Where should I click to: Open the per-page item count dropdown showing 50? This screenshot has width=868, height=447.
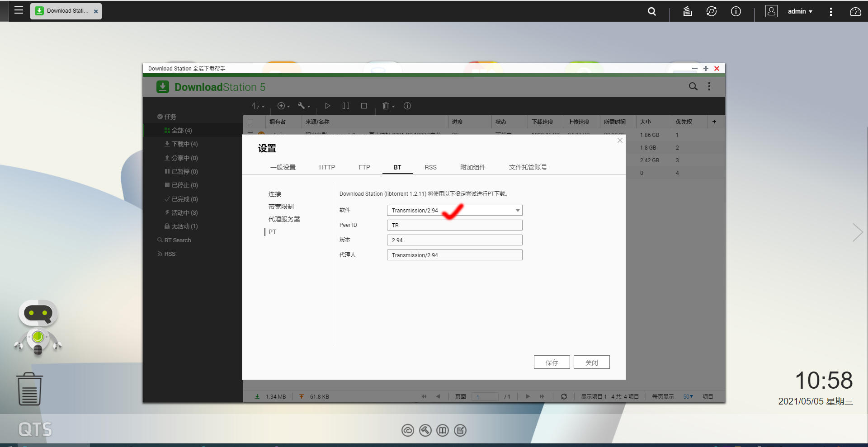click(x=688, y=396)
